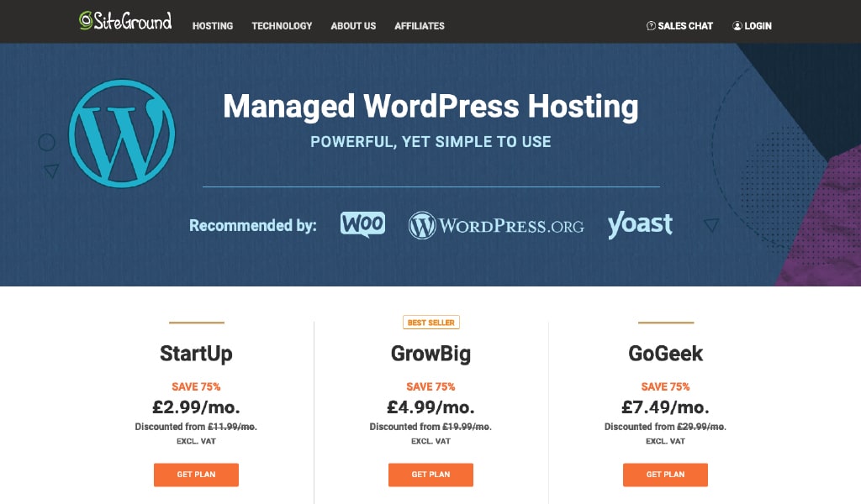861x504 pixels.
Task: Click the 'Recommended by:' label
Action: [252, 225]
